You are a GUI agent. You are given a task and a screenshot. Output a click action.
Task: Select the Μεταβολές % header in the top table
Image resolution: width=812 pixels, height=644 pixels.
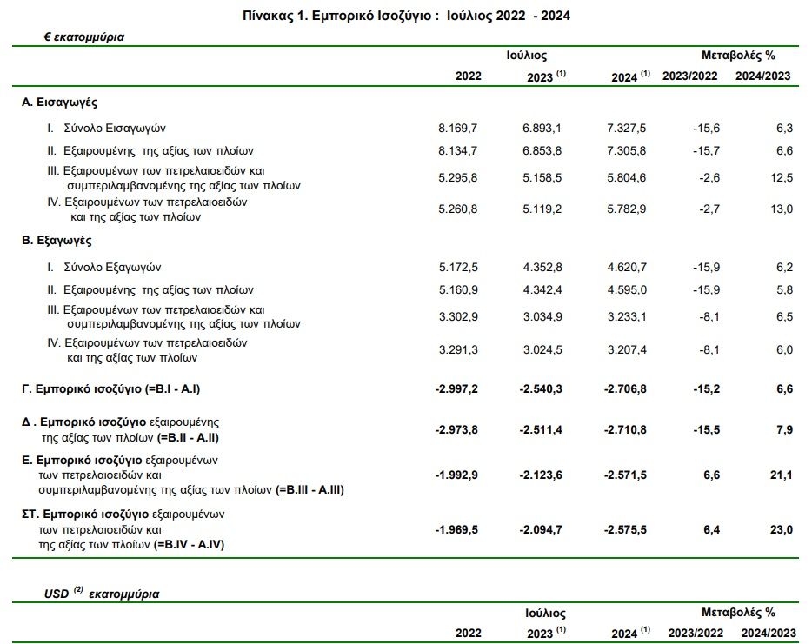coord(738,56)
